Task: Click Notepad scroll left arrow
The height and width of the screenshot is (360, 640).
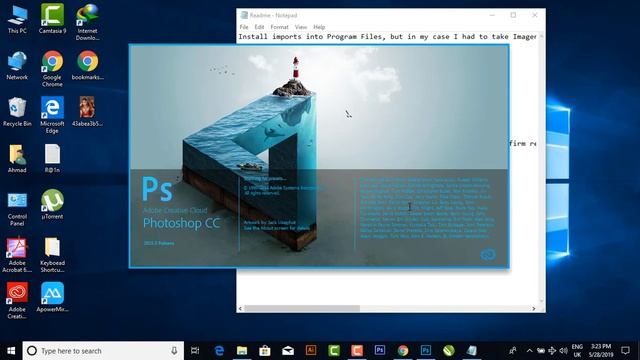Action: tap(240, 309)
